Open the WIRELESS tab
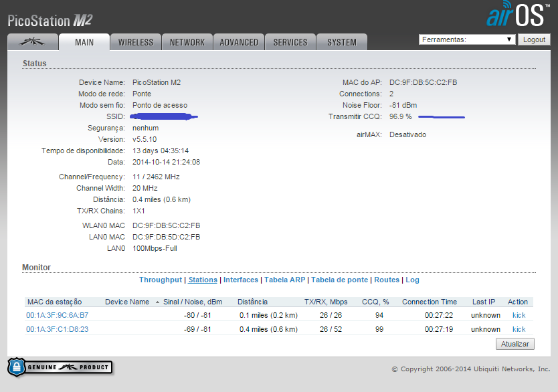Image resolution: width=558 pixels, height=392 pixels. pyautogui.click(x=136, y=42)
